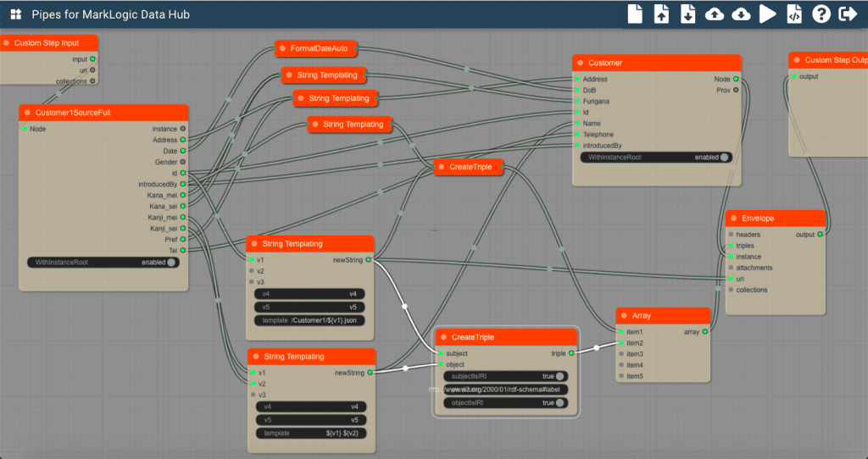Click the new blank document icon
This screenshot has height=459, width=868.
635,14
